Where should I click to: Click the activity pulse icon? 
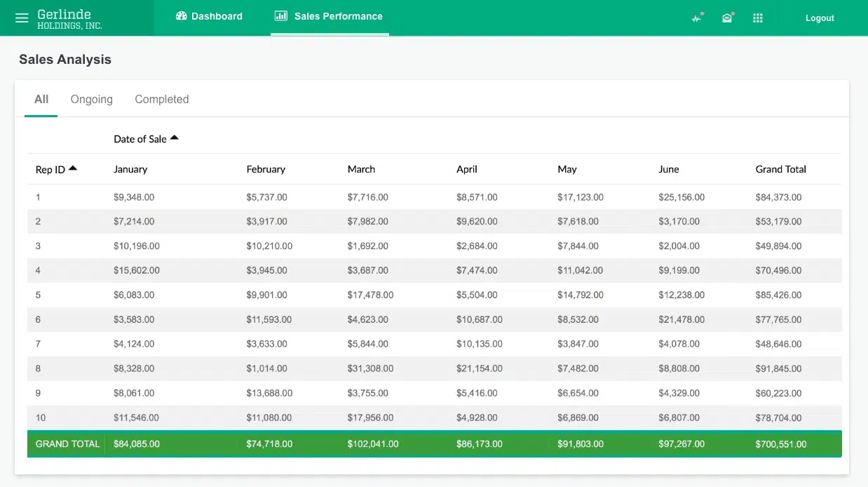coord(696,18)
